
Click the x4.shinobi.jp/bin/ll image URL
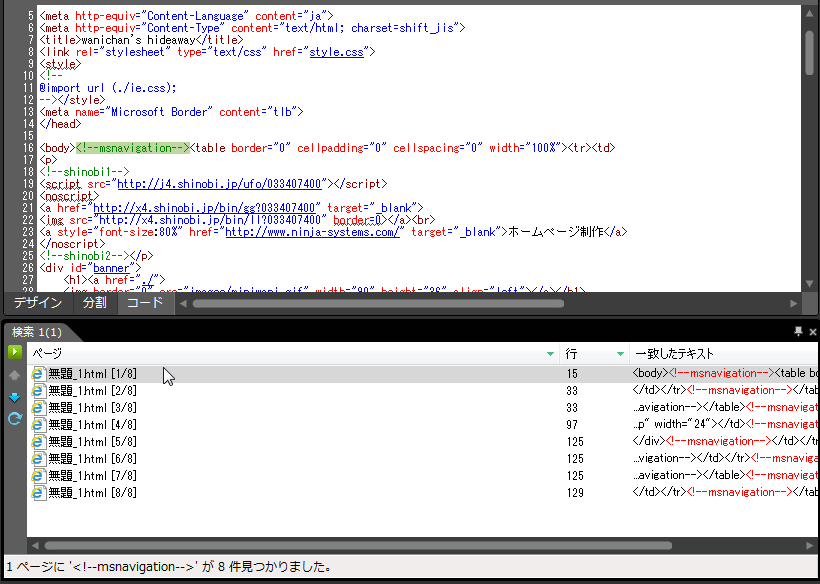coord(210,220)
